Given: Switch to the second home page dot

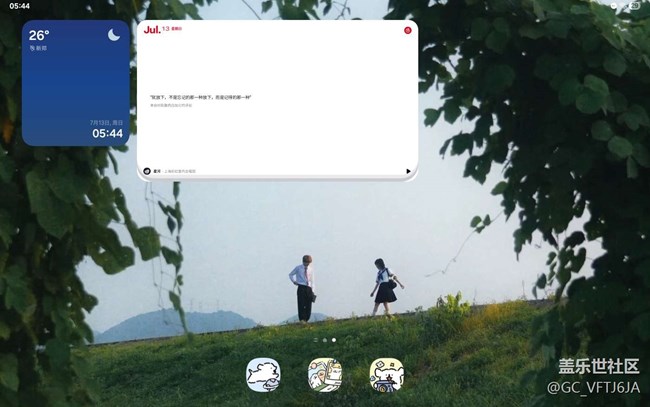Looking at the screenshot, I should (325, 341).
